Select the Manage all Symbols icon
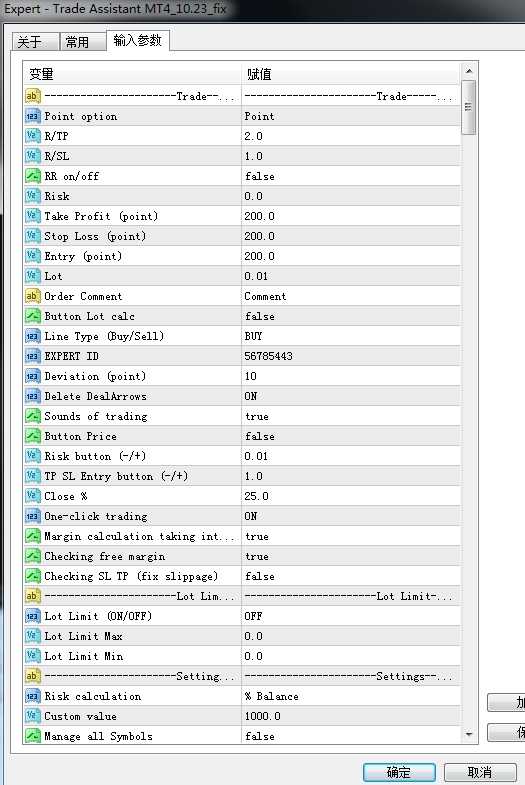This screenshot has width=525, height=785. point(33,736)
